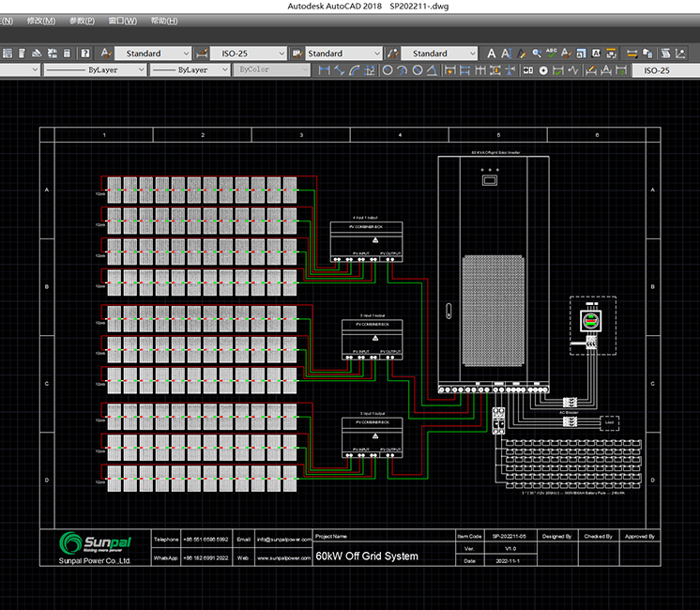Click the "www.sunpalpower.com" text

[x=283, y=557]
